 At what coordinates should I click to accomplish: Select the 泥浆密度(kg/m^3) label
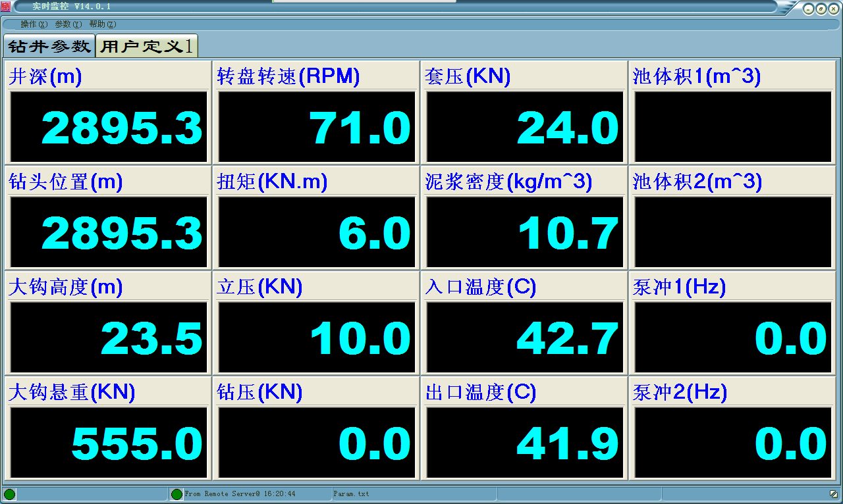(508, 182)
